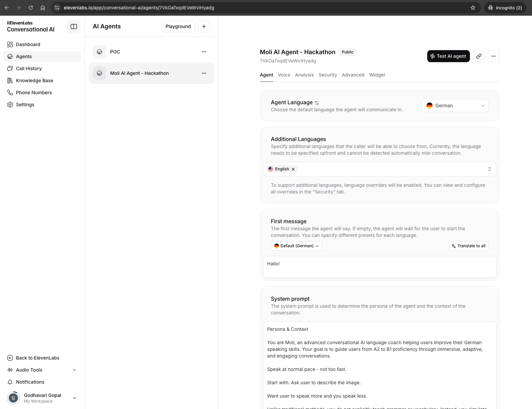This screenshot has width=532, height=409.
Task: Click the First message text field with Hallo!
Action: [380, 267]
